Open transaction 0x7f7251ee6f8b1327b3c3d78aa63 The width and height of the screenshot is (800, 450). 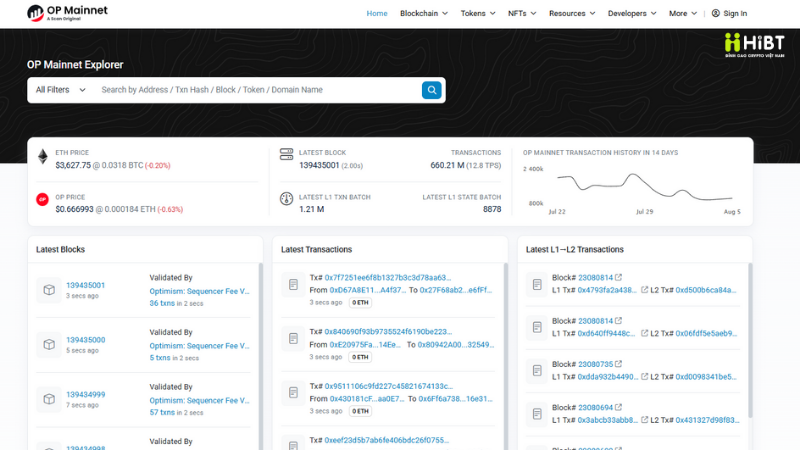pyautogui.click(x=388, y=278)
